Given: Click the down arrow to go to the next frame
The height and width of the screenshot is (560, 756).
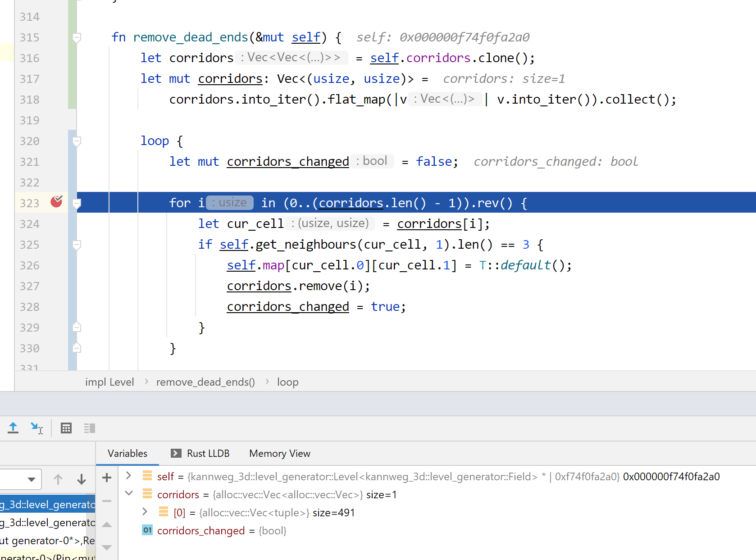Looking at the screenshot, I should (82, 479).
